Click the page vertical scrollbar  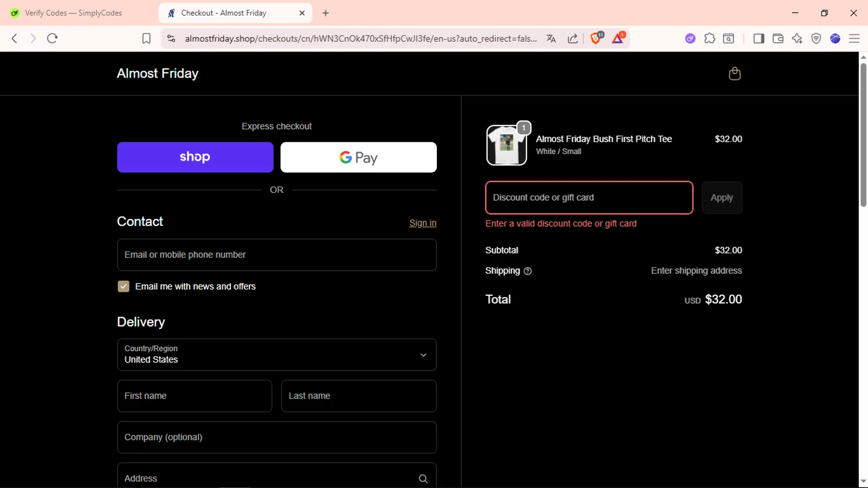(863, 135)
